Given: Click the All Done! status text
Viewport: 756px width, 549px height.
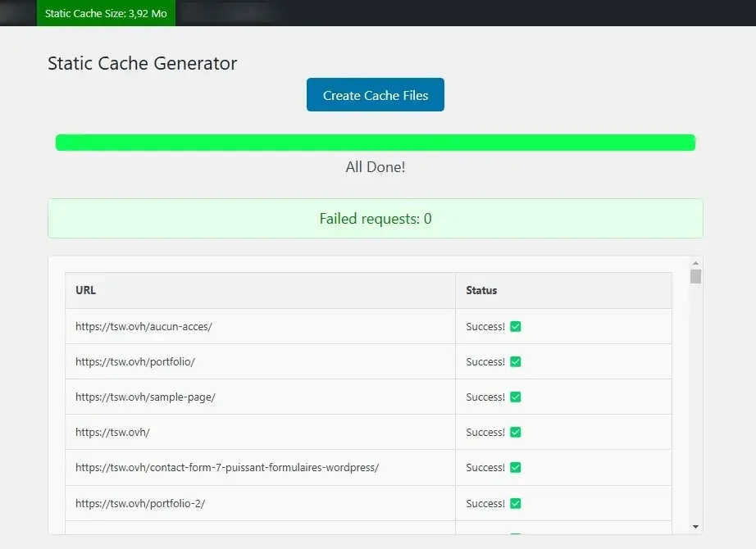Looking at the screenshot, I should click(x=375, y=167).
